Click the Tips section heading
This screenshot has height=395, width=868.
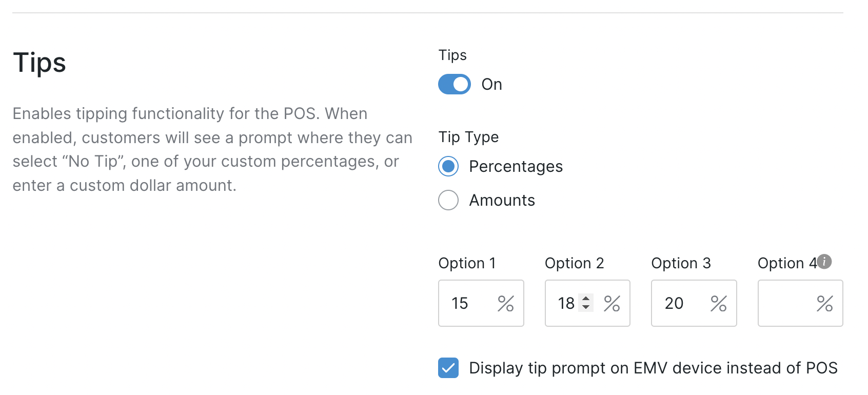click(40, 62)
